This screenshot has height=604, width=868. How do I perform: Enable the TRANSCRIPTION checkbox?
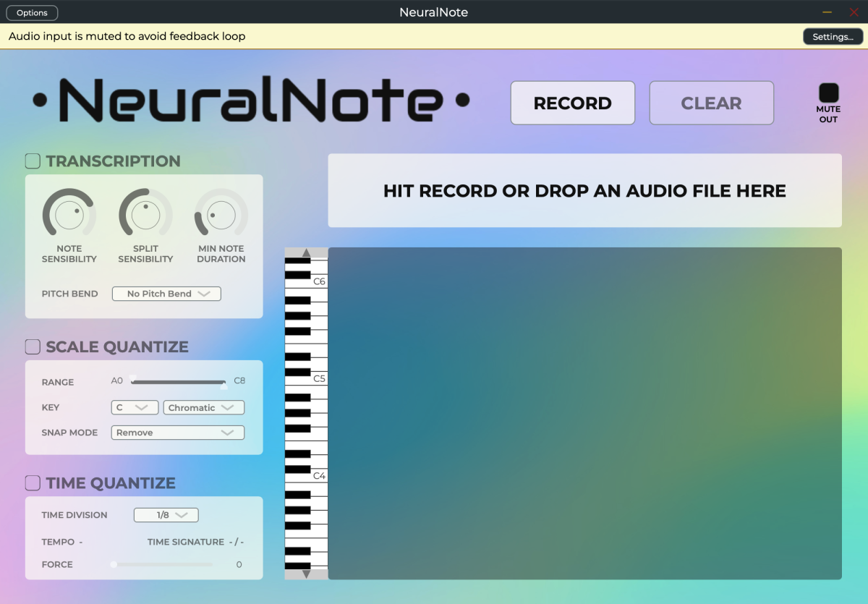tap(33, 161)
